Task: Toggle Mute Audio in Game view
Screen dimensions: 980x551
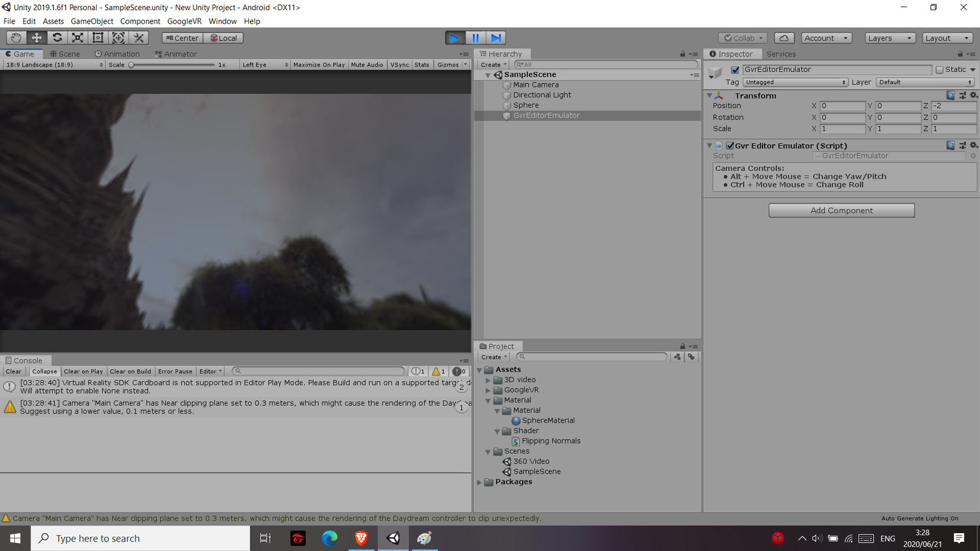Action: pyautogui.click(x=367, y=65)
